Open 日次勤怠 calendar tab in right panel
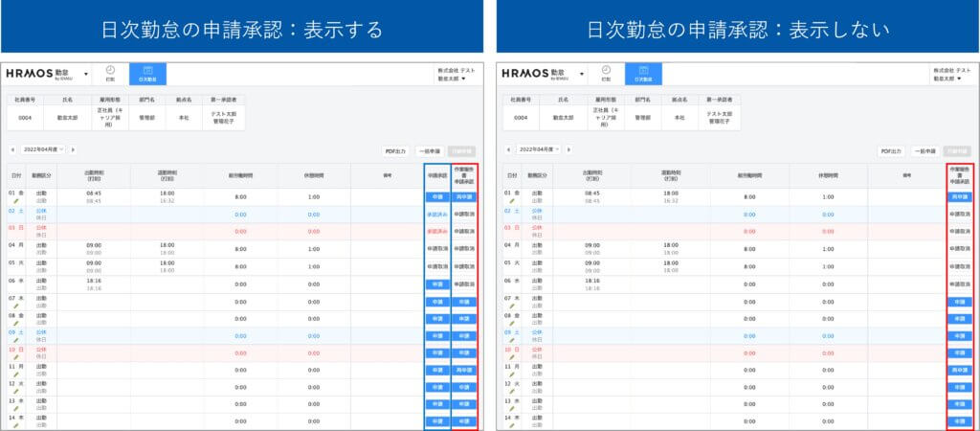Image resolution: width=980 pixels, height=431 pixels. [643, 74]
